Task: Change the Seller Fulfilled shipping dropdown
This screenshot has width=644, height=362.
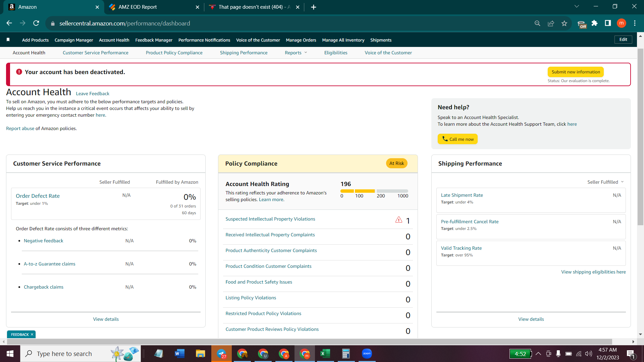Action: [x=605, y=182]
